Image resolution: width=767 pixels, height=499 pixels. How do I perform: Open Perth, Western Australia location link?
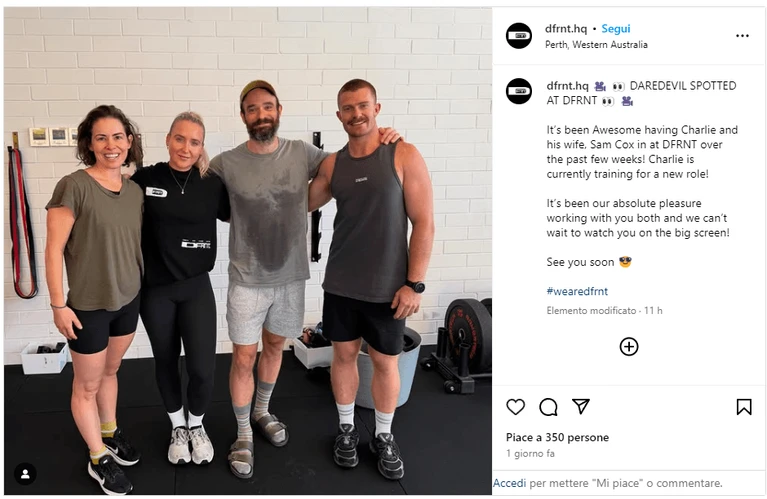point(596,45)
